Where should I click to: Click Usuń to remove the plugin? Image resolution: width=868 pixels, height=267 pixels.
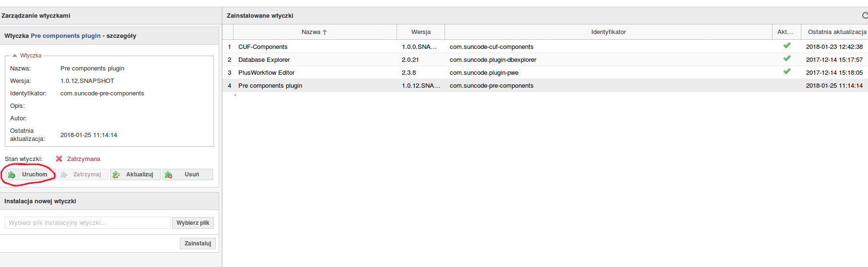click(188, 174)
